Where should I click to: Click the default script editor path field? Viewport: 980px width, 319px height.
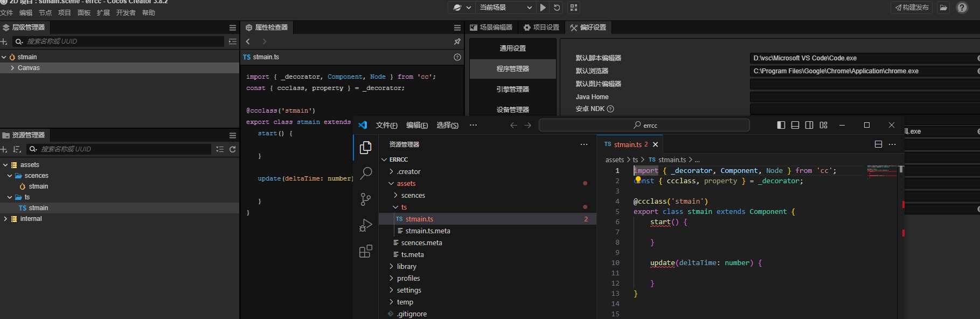pyautogui.click(x=864, y=58)
